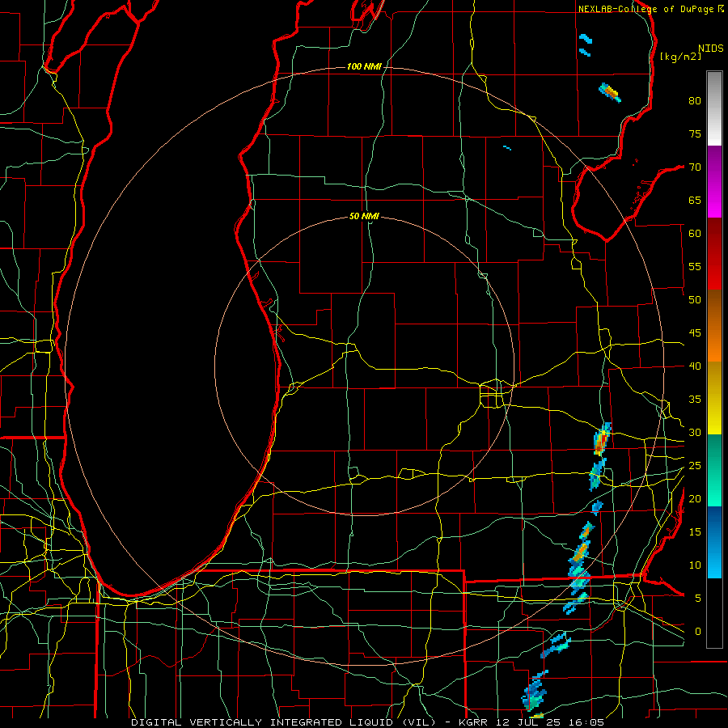Click the 20 value on the color scale
The width and height of the screenshot is (728, 728).
(695, 498)
